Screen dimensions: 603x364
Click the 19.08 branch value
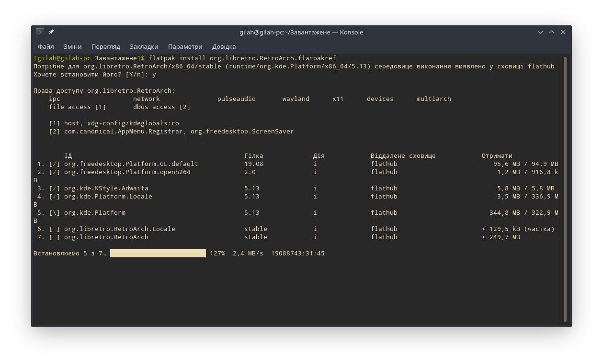pyautogui.click(x=253, y=164)
